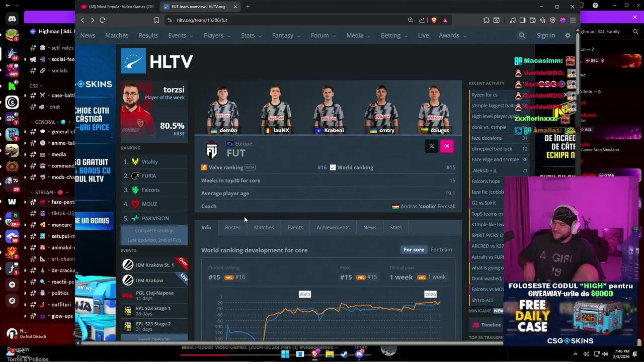Screen dimensions: 644x362
Task: Open Steam from the taskbar
Action: [x=344, y=354]
